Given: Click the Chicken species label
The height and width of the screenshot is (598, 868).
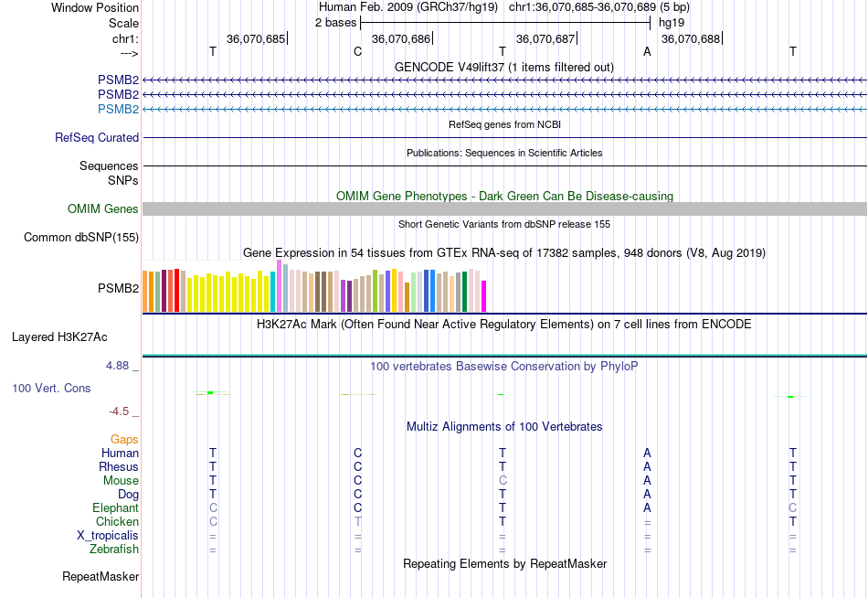Looking at the screenshot, I should pos(117,522).
